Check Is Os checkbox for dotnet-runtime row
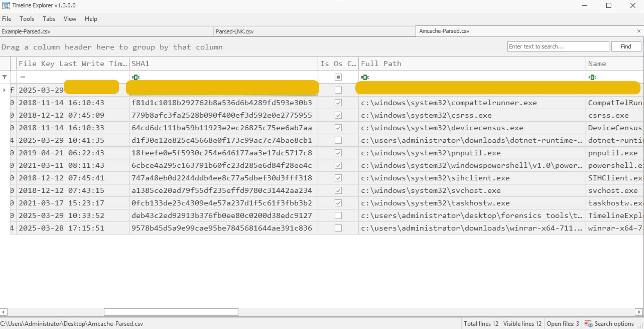Image resolution: width=644 pixels, height=329 pixels. tap(338, 140)
